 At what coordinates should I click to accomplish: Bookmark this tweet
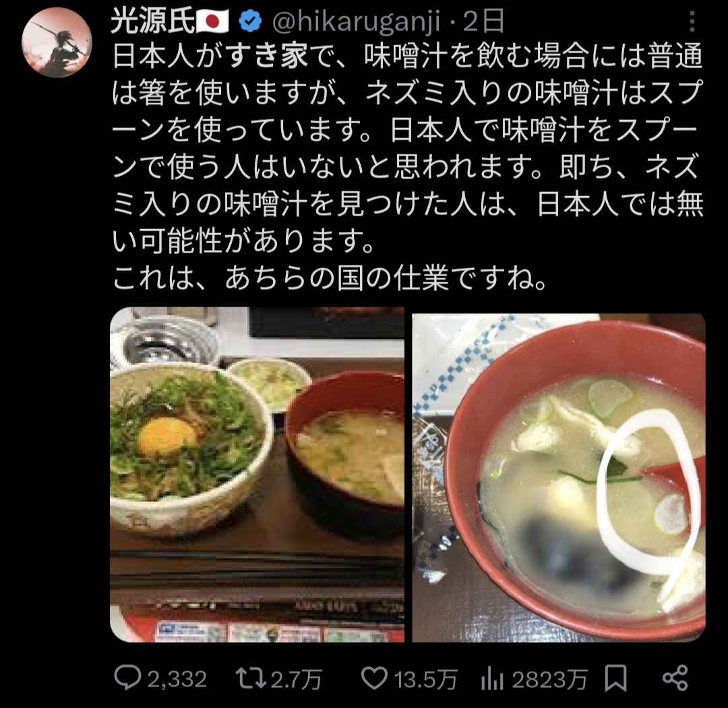click(615, 679)
